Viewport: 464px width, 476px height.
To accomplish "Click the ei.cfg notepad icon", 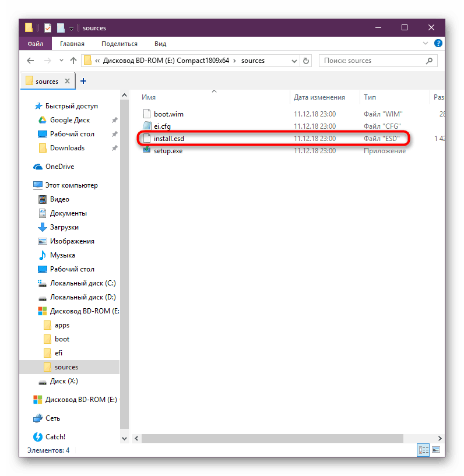I will click(x=147, y=126).
